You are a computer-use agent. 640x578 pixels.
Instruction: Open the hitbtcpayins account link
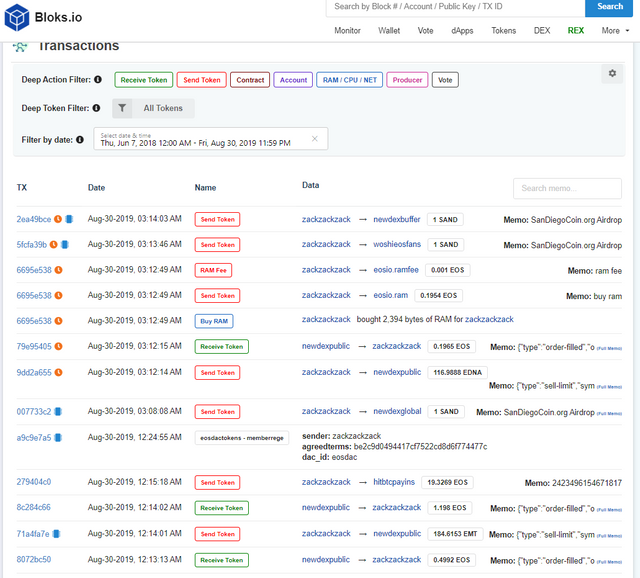pos(393,482)
